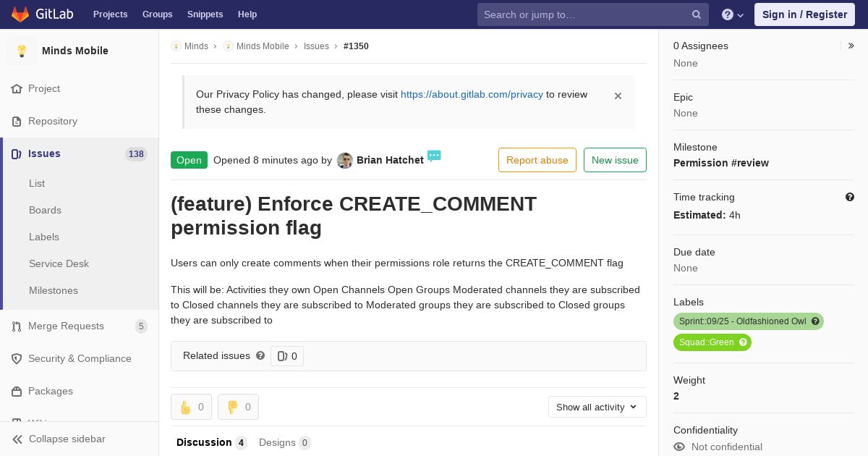Open Milestones in the sidebar

(54, 291)
